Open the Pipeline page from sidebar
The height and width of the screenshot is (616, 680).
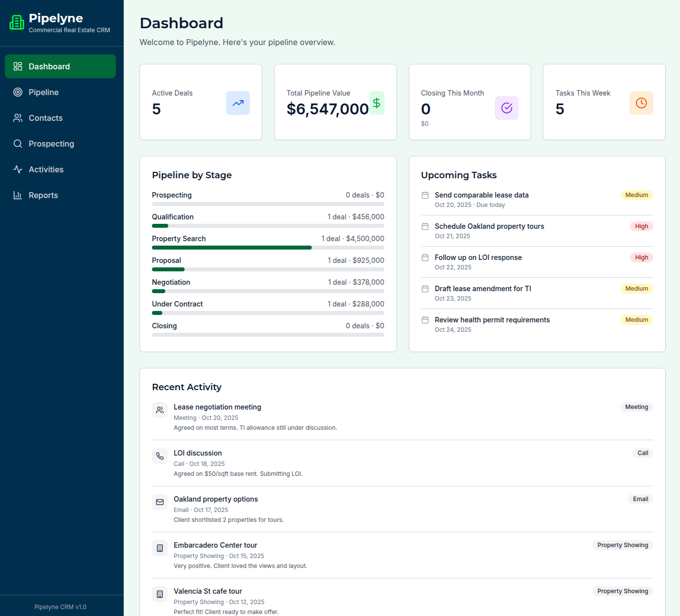pyautogui.click(x=44, y=92)
